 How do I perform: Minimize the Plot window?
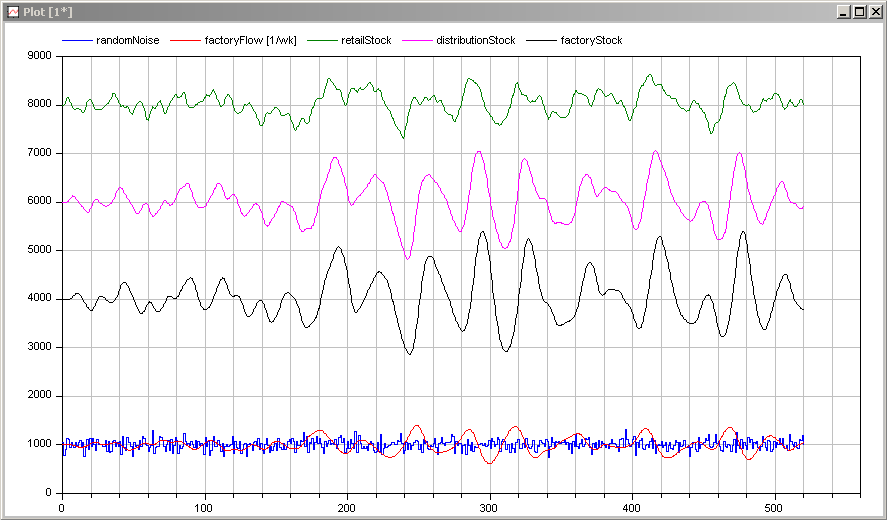pyautogui.click(x=844, y=10)
